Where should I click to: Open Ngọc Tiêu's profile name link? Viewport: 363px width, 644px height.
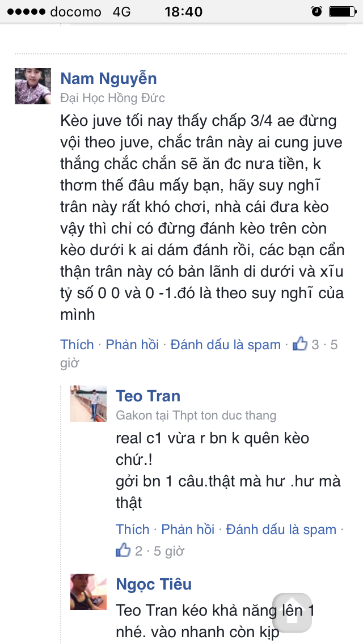(x=154, y=584)
